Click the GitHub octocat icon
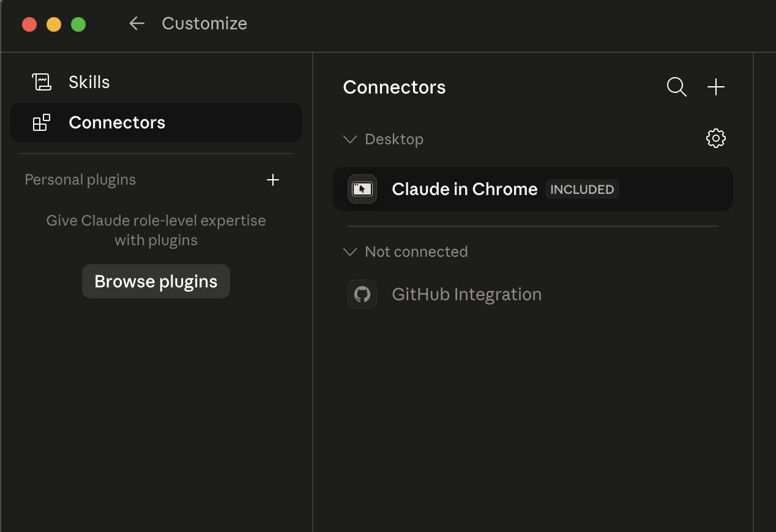776x532 pixels. [x=362, y=294]
